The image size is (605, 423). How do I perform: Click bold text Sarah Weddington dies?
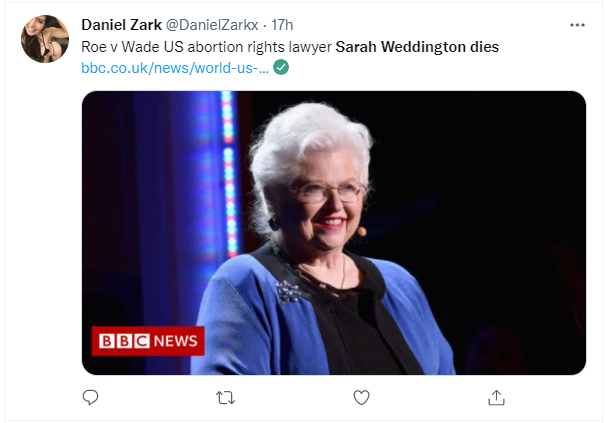[417, 47]
